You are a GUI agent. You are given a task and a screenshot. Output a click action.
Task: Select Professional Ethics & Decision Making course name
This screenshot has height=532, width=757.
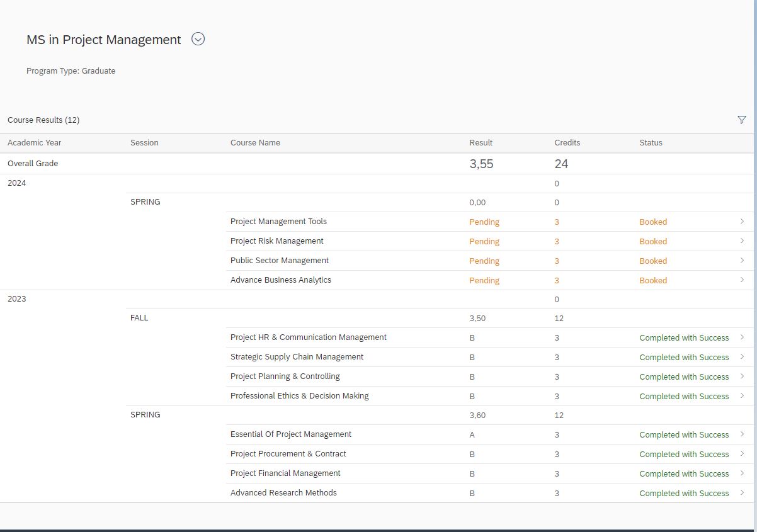[x=299, y=396]
